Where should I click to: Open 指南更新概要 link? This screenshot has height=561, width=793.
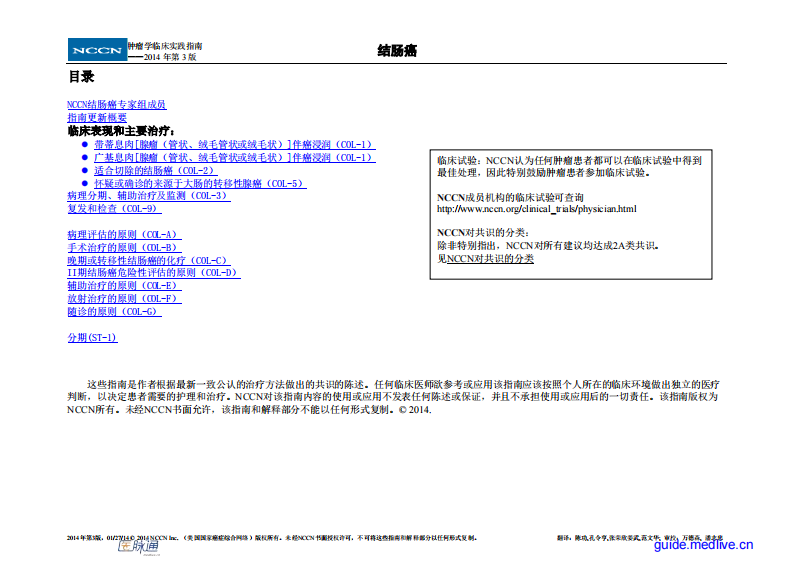pyautogui.click(x=97, y=117)
